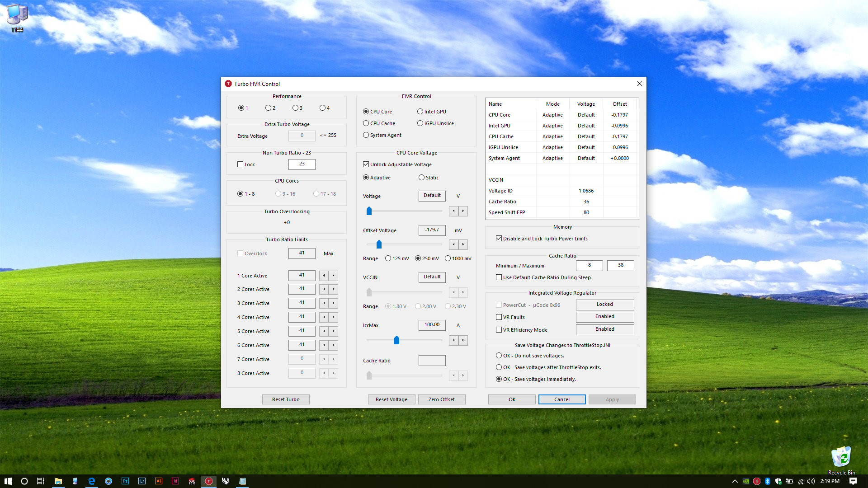This screenshot has height=488, width=868.
Task: Enable the VR Faults checkbox
Action: [499, 317]
